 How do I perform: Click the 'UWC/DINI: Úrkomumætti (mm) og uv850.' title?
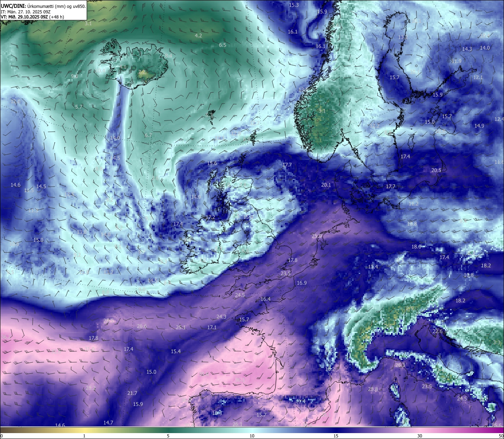(x=43, y=6)
